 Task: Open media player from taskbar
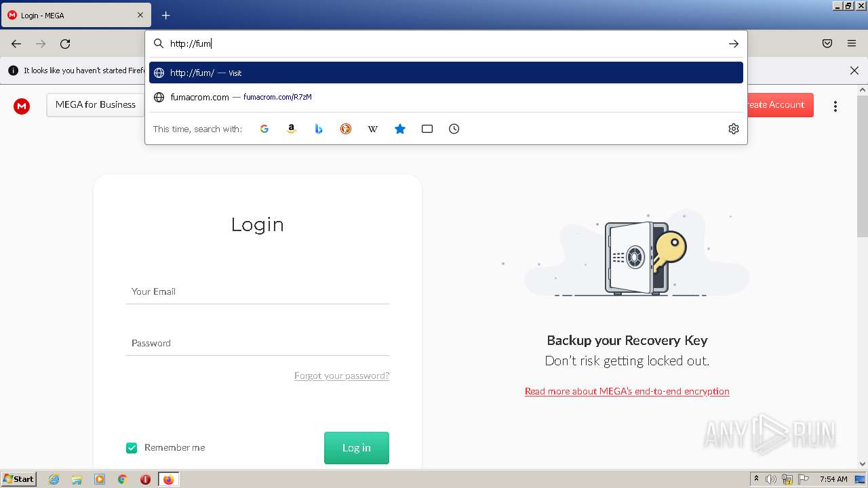100,479
